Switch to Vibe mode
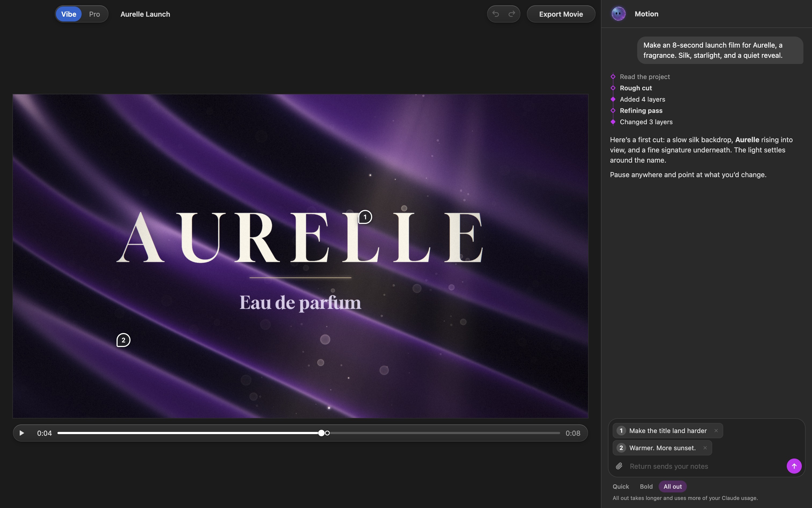This screenshot has width=812, height=508. click(x=68, y=14)
